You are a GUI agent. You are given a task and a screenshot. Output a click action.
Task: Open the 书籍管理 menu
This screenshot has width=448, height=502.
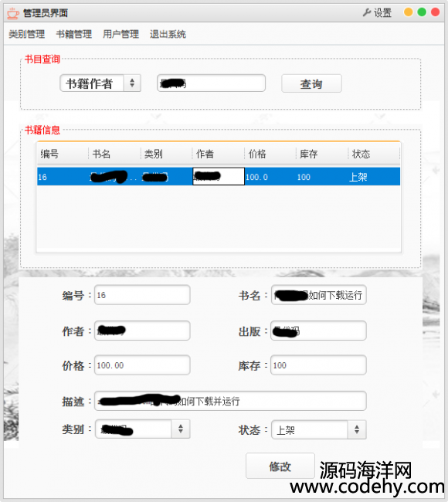(73, 34)
